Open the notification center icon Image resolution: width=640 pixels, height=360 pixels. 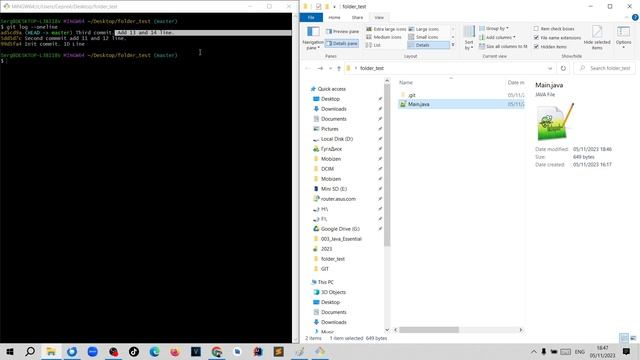point(627,351)
